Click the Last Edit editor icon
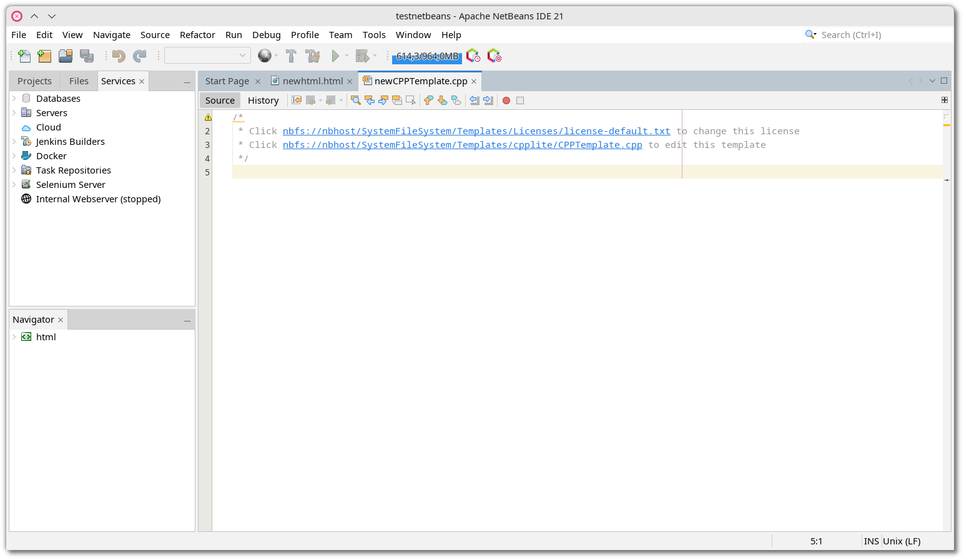 tap(297, 101)
